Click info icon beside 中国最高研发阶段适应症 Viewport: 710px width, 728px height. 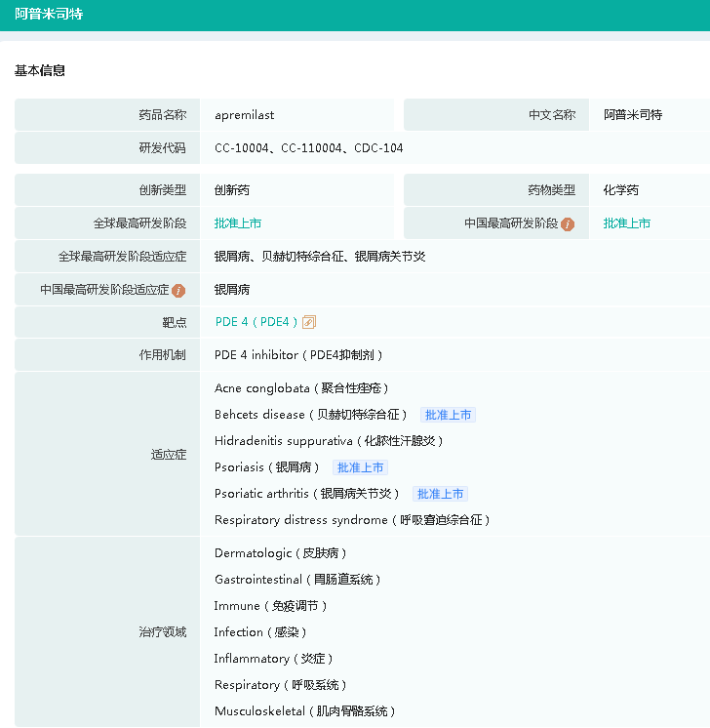pyautogui.click(x=178, y=291)
